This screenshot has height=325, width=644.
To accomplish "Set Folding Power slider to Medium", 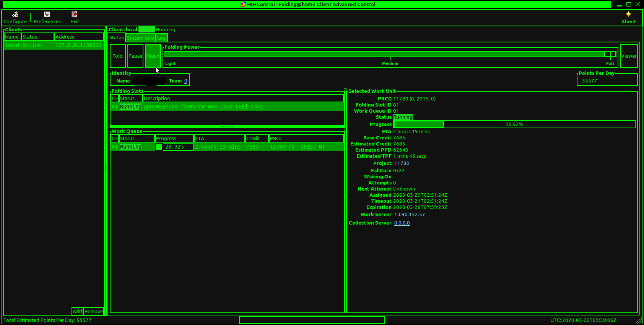I will pyautogui.click(x=390, y=55).
